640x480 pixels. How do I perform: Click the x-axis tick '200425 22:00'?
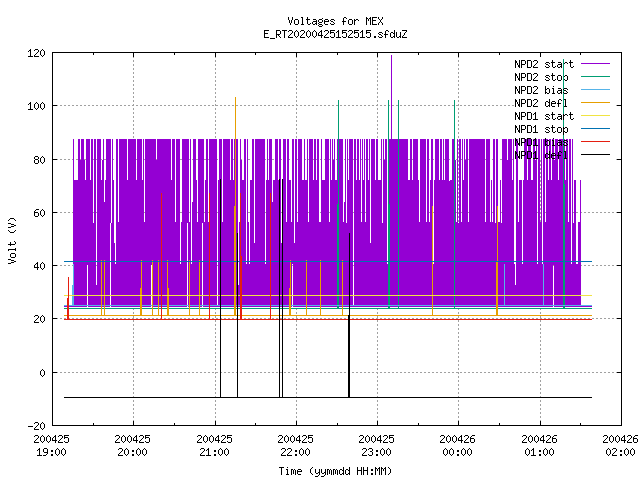pyautogui.click(x=296, y=446)
